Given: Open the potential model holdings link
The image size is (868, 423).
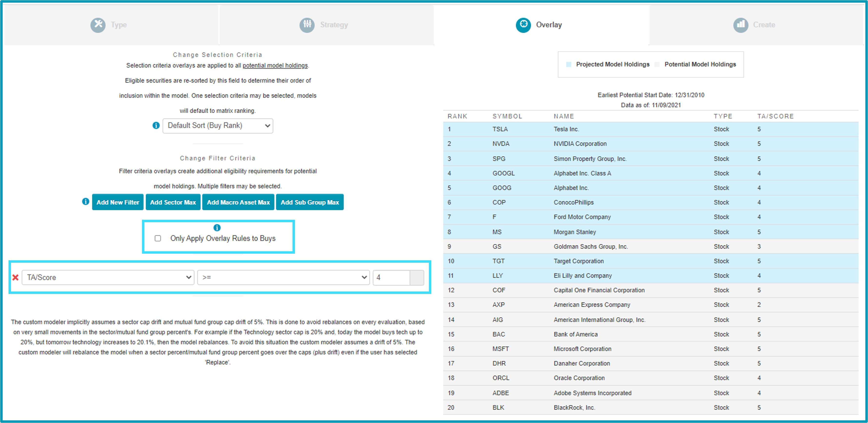Looking at the screenshot, I should click(275, 65).
